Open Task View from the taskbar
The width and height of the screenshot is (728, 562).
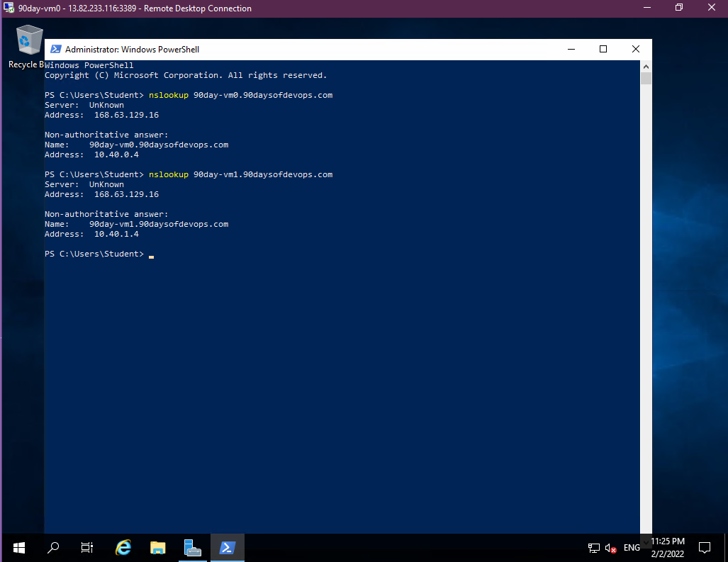(x=87, y=547)
